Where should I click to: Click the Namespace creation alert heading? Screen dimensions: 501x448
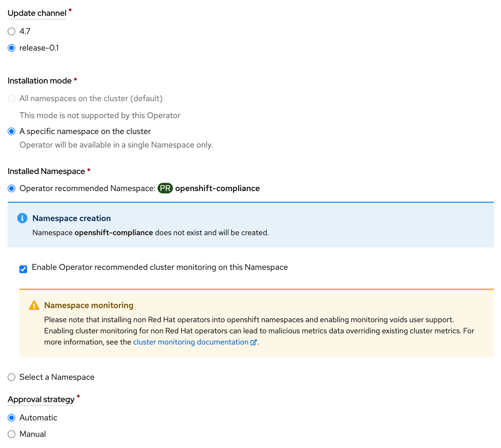(x=71, y=218)
